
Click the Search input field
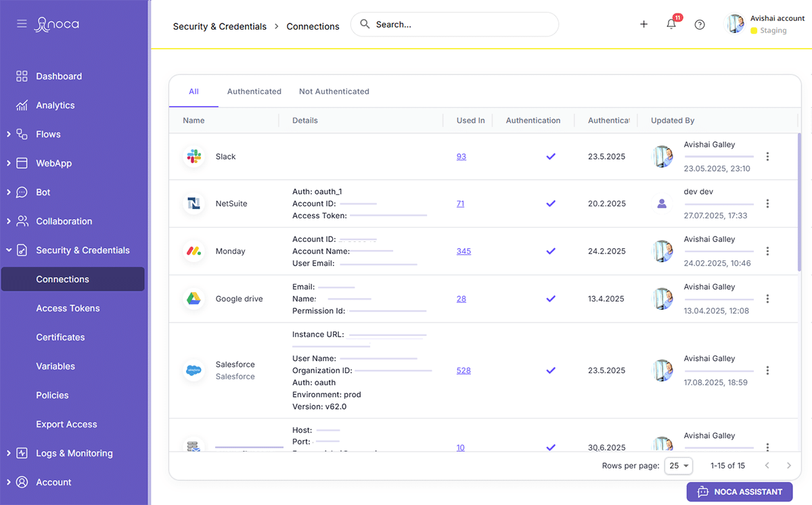[x=460, y=24]
